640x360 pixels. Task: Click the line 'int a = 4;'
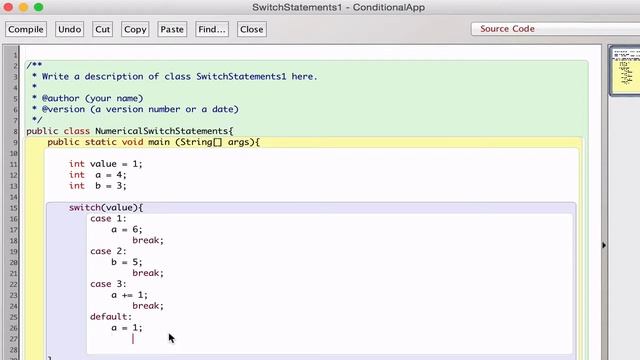pyautogui.click(x=98, y=175)
